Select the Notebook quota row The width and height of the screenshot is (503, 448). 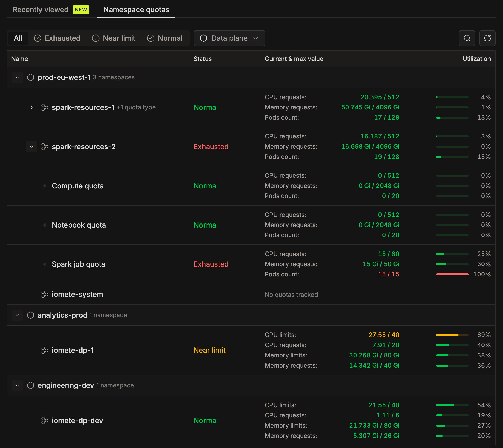tap(251, 225)
